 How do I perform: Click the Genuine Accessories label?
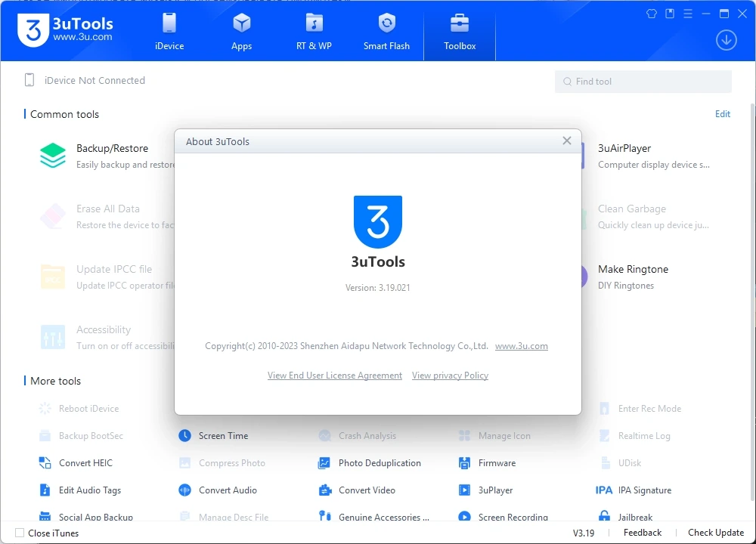[x=384, y=517]
